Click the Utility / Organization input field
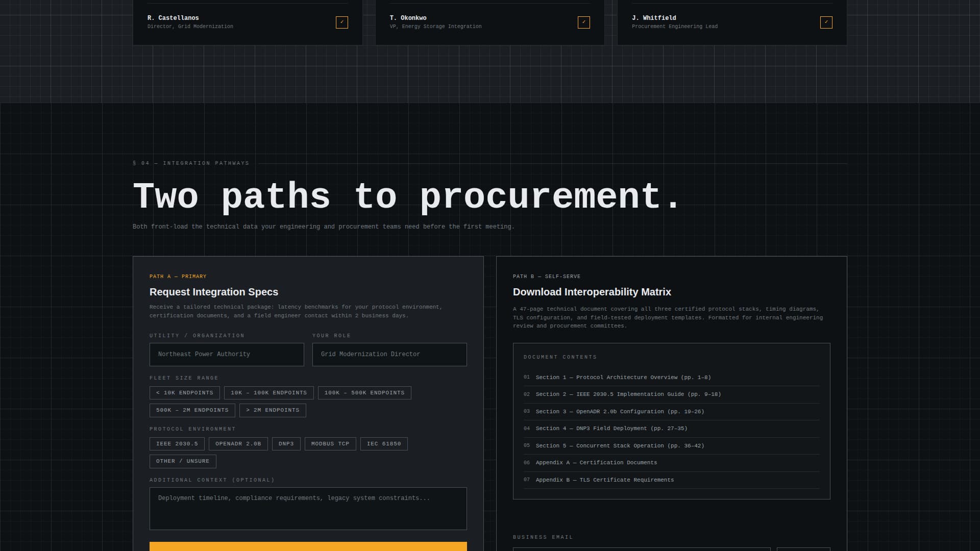Viewport: 980px width, 551px height. [x=226, y=354]
